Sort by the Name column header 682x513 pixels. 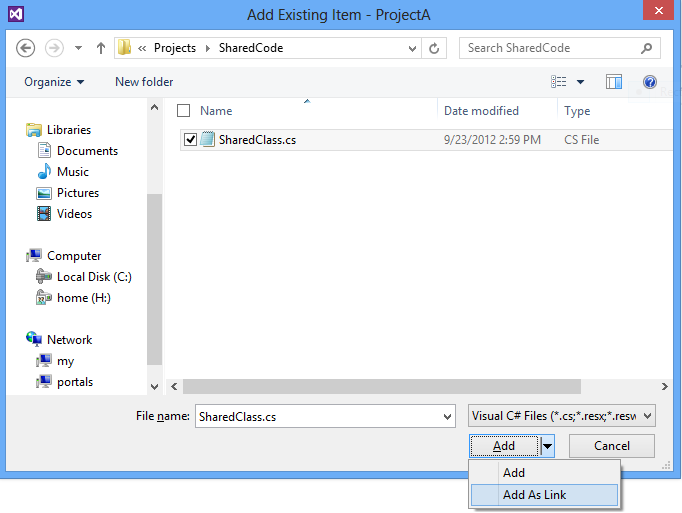[x=216, y=111]
